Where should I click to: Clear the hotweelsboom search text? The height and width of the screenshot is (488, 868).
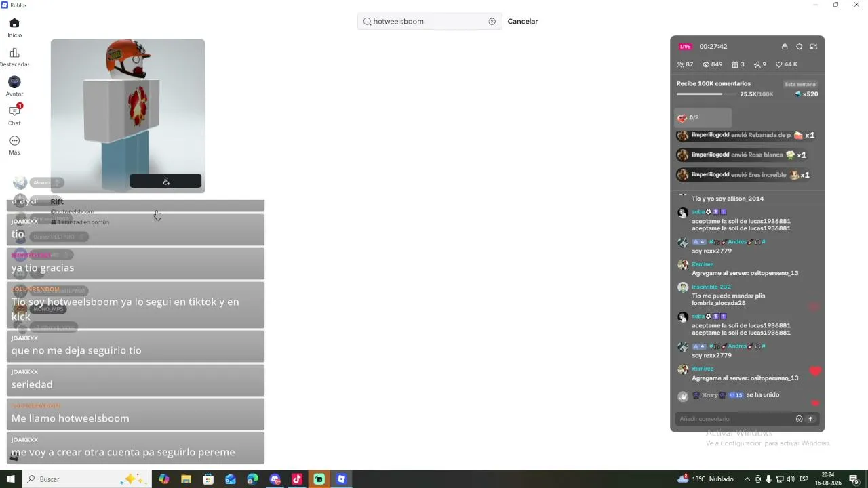[492, 22]
